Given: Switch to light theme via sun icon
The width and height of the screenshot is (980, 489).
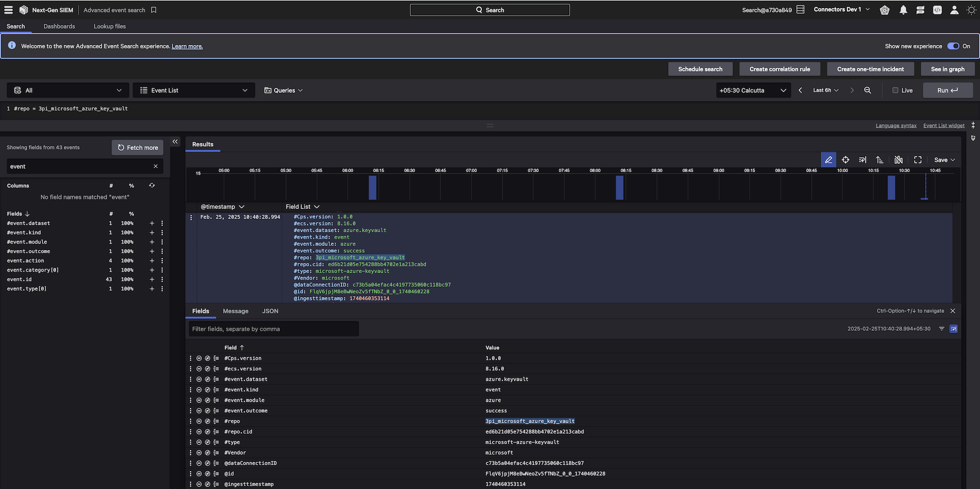Looking at the screenshot, I should [x=971, y=10].
